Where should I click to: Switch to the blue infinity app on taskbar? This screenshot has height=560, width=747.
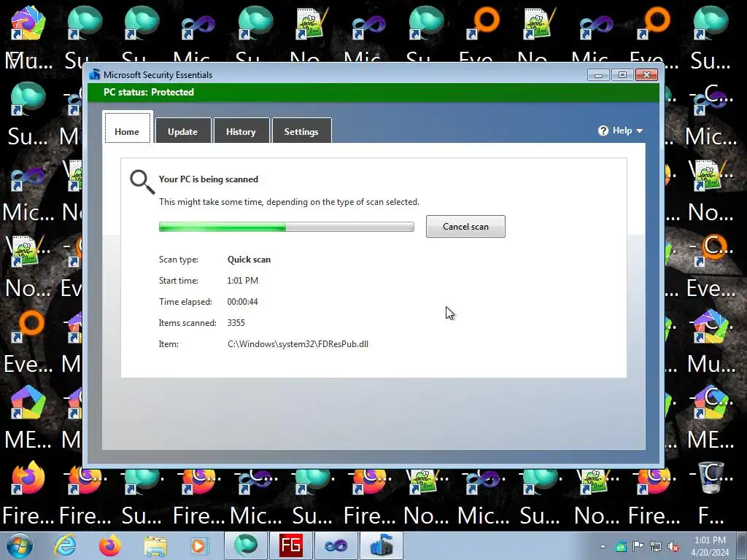[336, 545]
